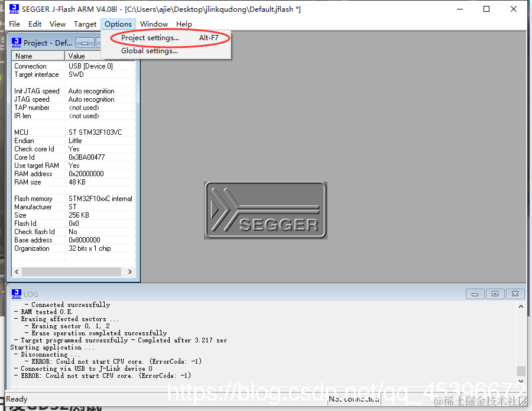Select the Connection row
The image size is (532, 411).
pyautogui.click(x=73, y=66)
